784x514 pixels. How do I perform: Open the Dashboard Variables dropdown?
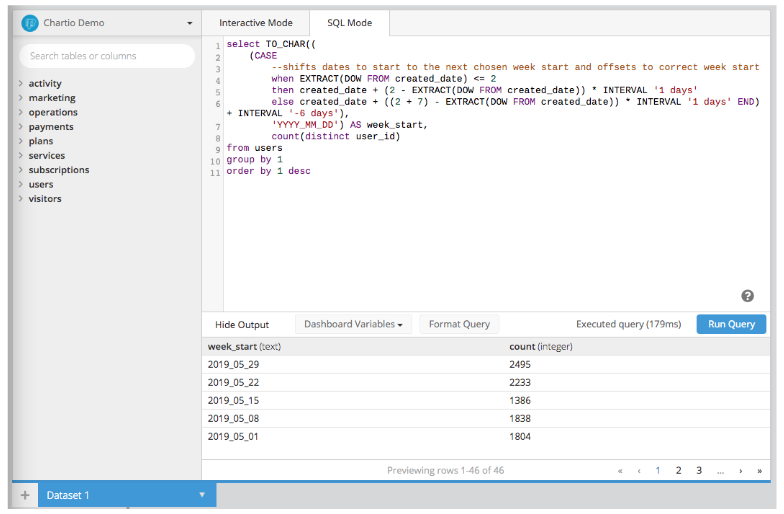[353, 324]
